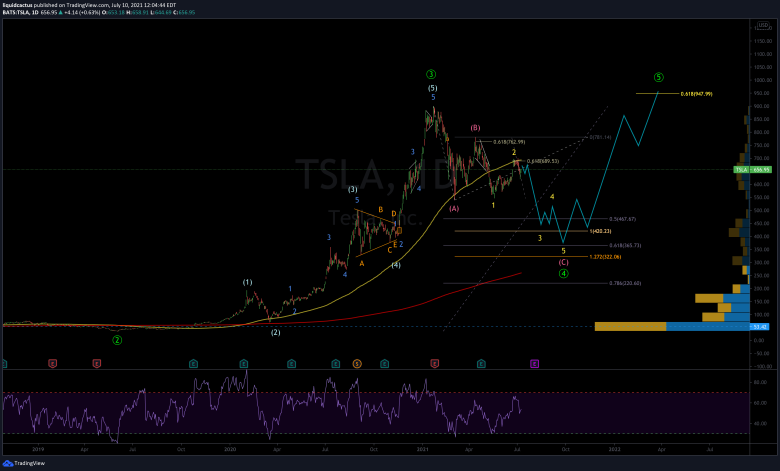Select the white (2) wave label
Viewport: 780px width, 471px height.
[x=275, y=332]
